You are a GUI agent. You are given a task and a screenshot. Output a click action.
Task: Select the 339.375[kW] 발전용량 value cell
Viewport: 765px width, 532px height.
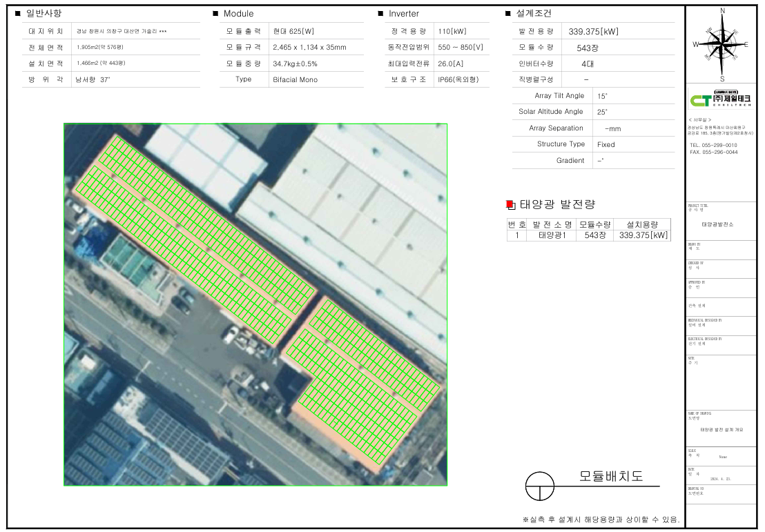point(593,32)
